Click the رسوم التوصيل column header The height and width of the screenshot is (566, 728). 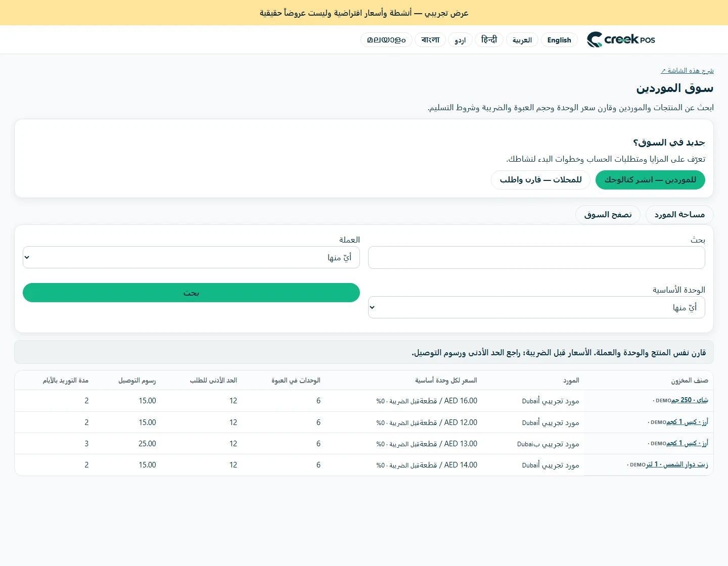(x=137, y=380)
